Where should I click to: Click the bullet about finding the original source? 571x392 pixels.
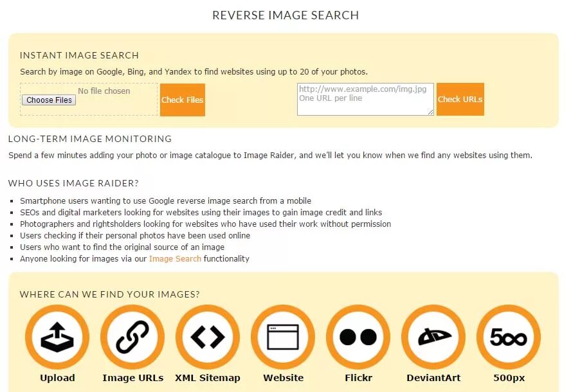[x=122, y=247]
